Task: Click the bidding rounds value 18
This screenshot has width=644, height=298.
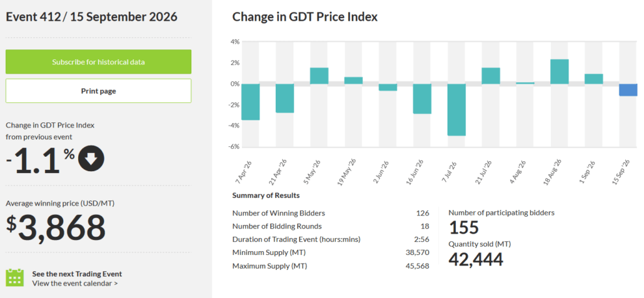Action: coord(425,226)
